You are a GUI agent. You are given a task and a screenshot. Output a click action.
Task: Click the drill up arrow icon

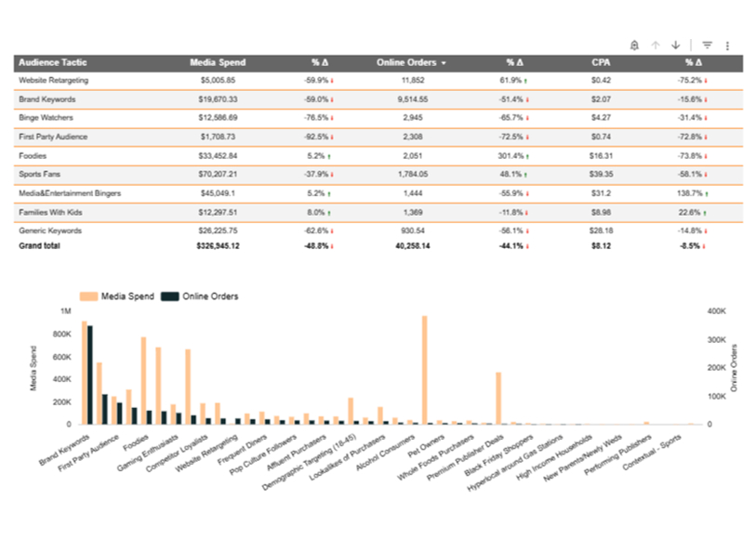[656, 45]
